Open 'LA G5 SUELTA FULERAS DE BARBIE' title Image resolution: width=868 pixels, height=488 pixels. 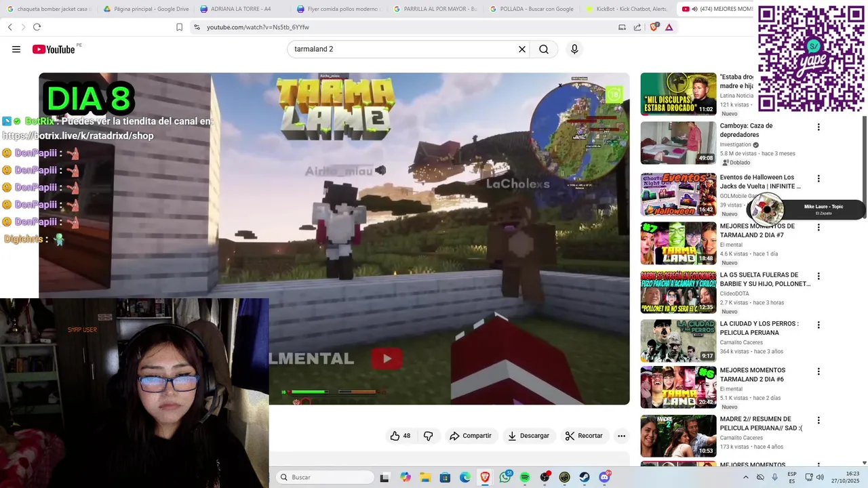tap(765, 279)
